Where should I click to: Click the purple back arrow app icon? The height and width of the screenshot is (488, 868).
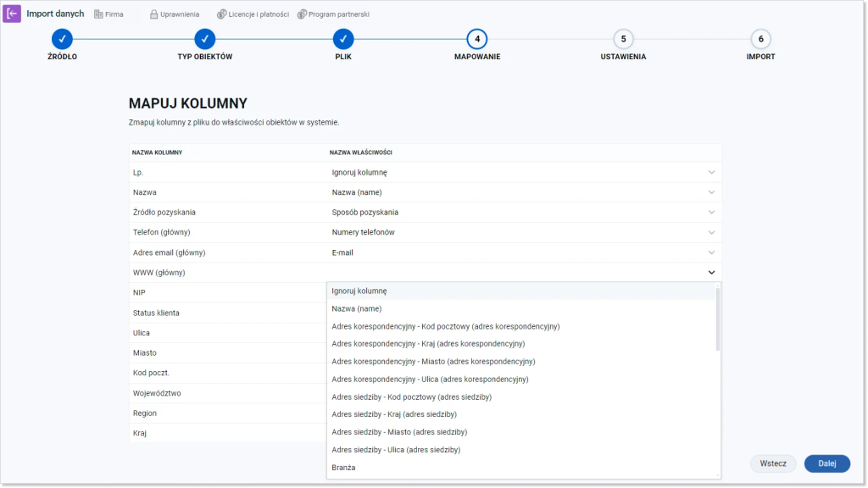(x=12, y=14)
